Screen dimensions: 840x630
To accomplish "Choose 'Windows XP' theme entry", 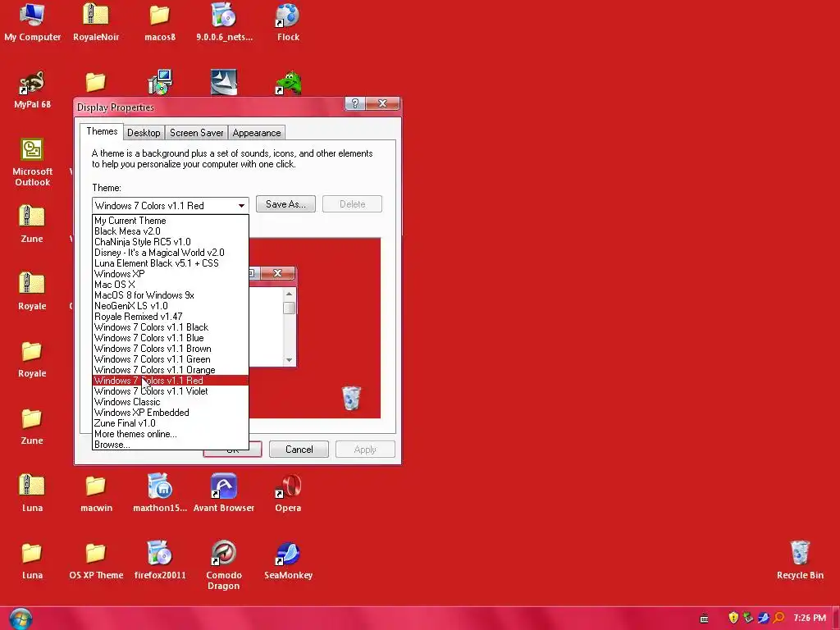I will (171, 274).
